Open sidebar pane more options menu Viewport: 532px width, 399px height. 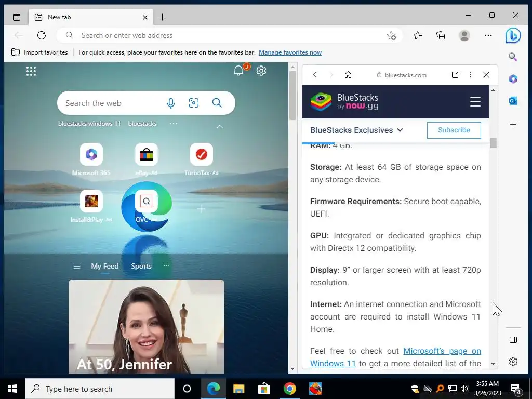[x=470, y=75]
